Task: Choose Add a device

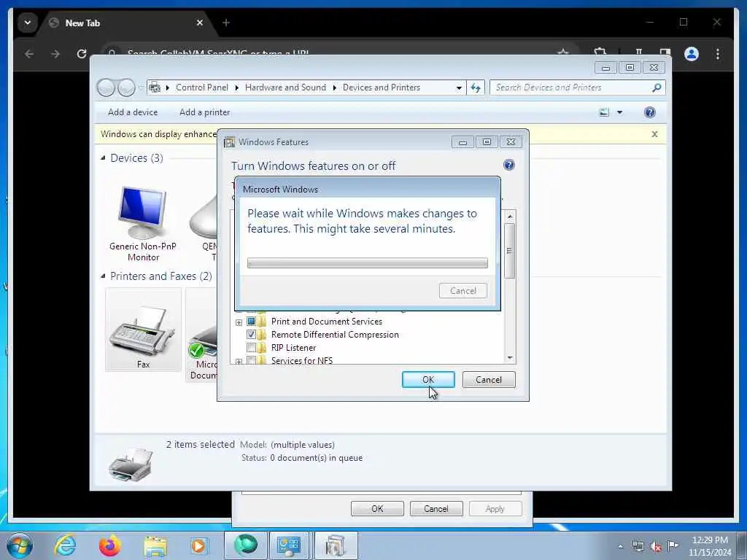Action: click(x=133, y=112)
